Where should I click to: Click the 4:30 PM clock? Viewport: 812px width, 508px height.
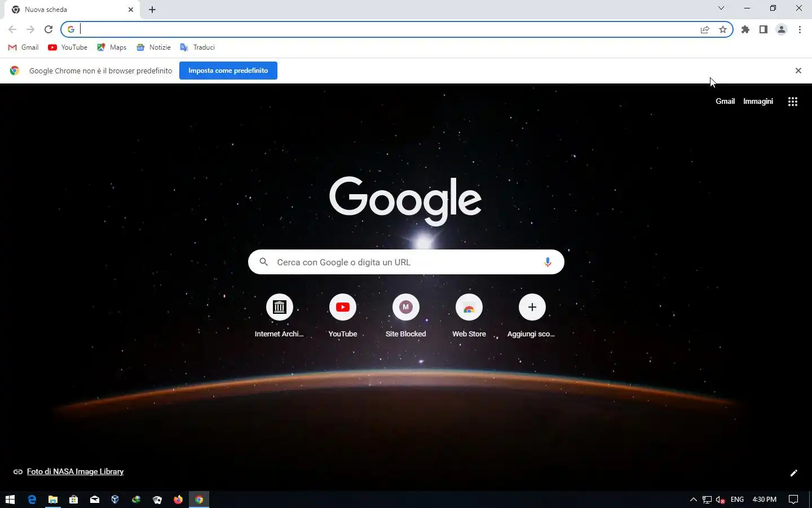765,500
